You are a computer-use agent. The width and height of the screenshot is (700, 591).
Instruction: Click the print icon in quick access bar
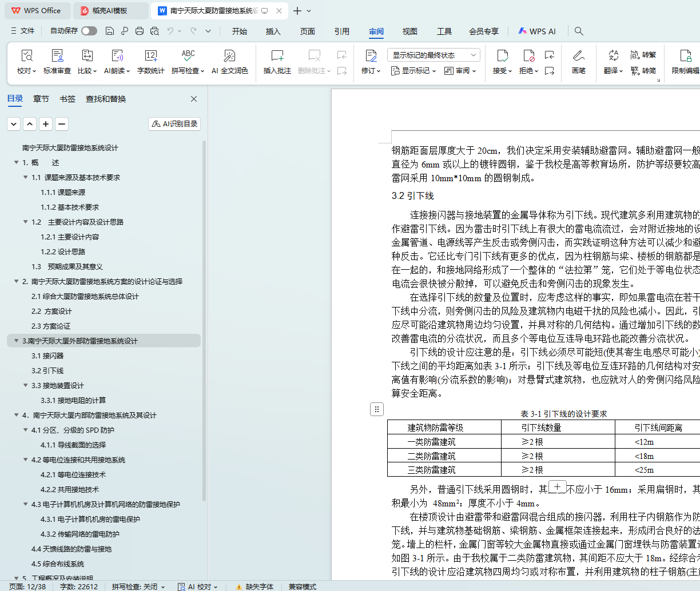(140, 31)
